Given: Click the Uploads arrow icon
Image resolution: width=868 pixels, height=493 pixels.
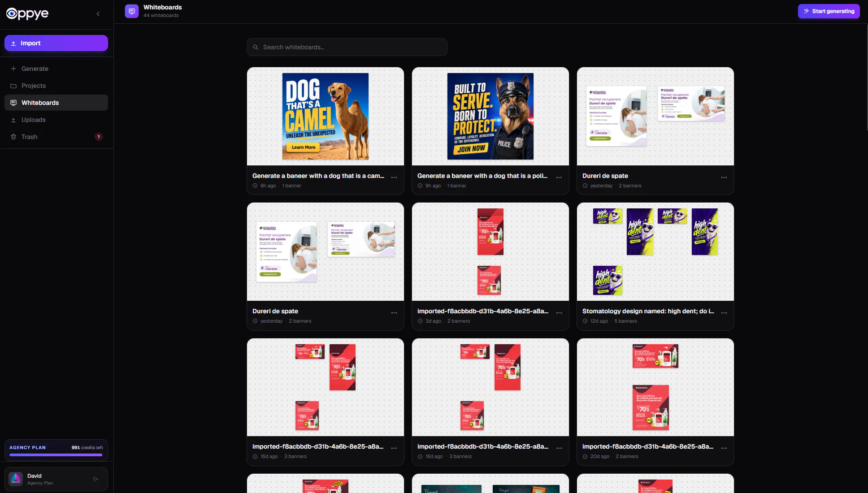Looking at the screenshot, I should 13,120.
